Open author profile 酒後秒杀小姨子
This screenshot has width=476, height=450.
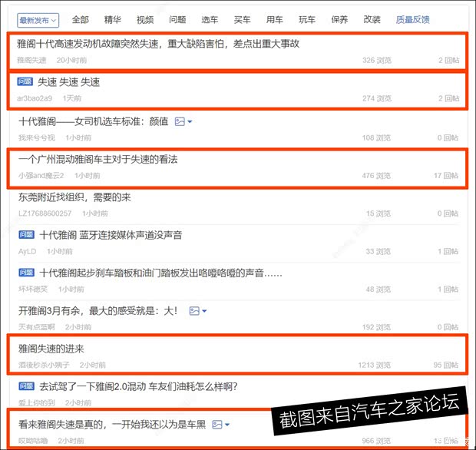pyautogui.click(x=44, y=365)
